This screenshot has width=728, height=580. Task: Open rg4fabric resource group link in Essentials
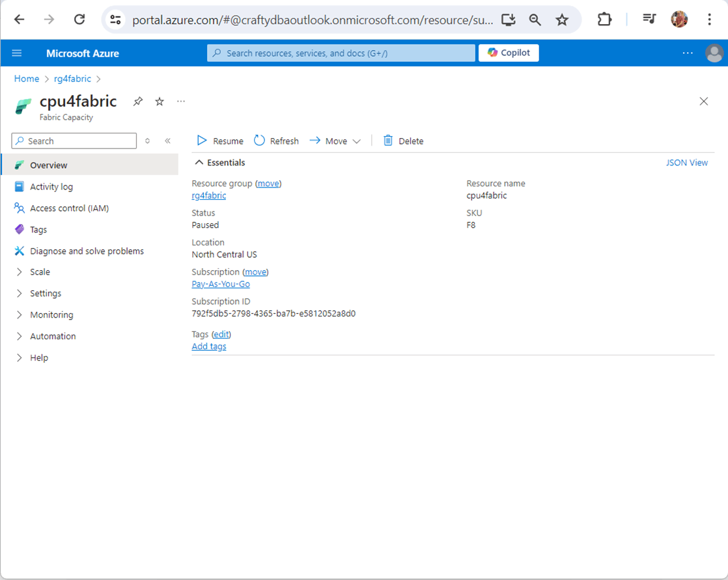pos(209,195)
